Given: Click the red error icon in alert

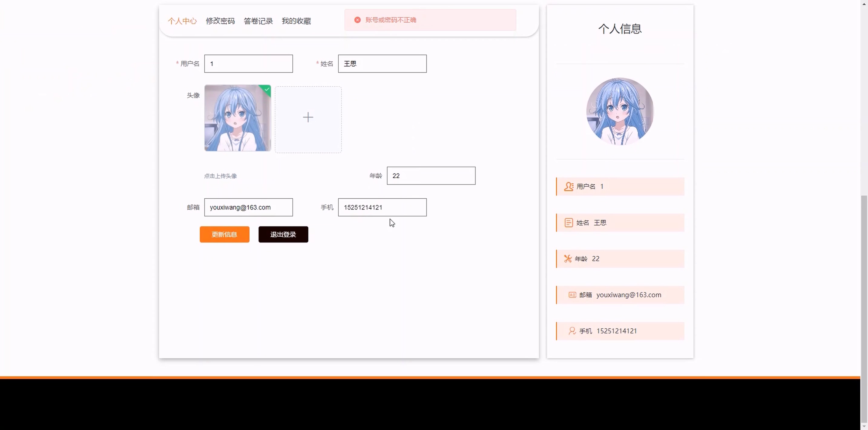Looking at the screenshot, I should [357, 20].
